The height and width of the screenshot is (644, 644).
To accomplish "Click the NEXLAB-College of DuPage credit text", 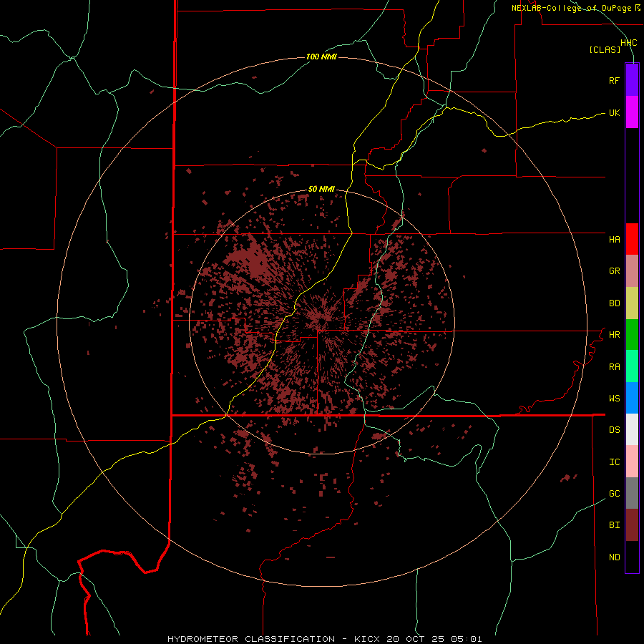I will 571,8.
